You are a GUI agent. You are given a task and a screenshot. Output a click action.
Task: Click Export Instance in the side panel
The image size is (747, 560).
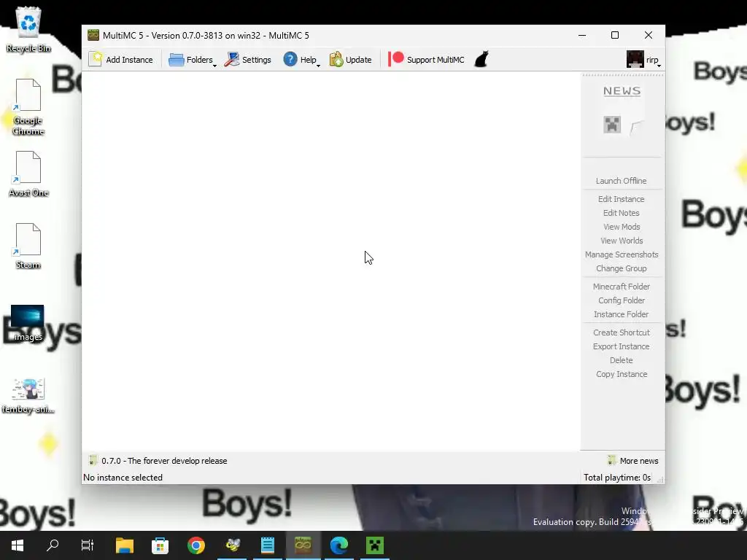621,346
